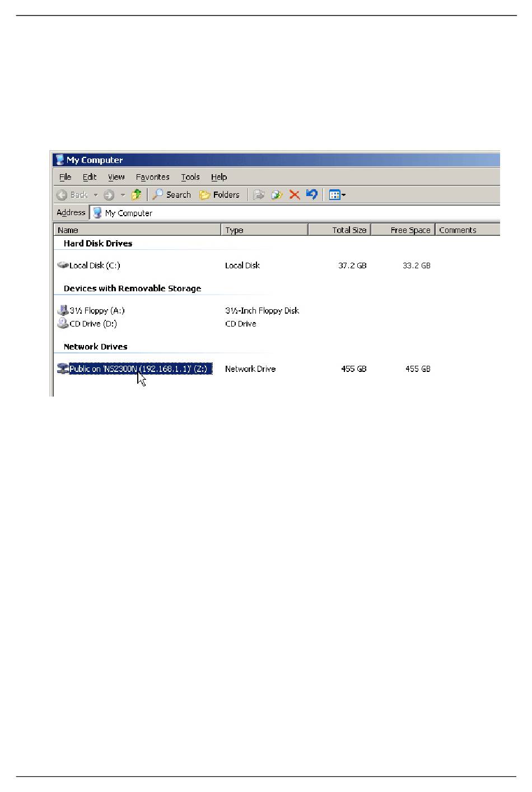Select the CD Drive (D:) item
Screen dimensions: 532x792
92,324
